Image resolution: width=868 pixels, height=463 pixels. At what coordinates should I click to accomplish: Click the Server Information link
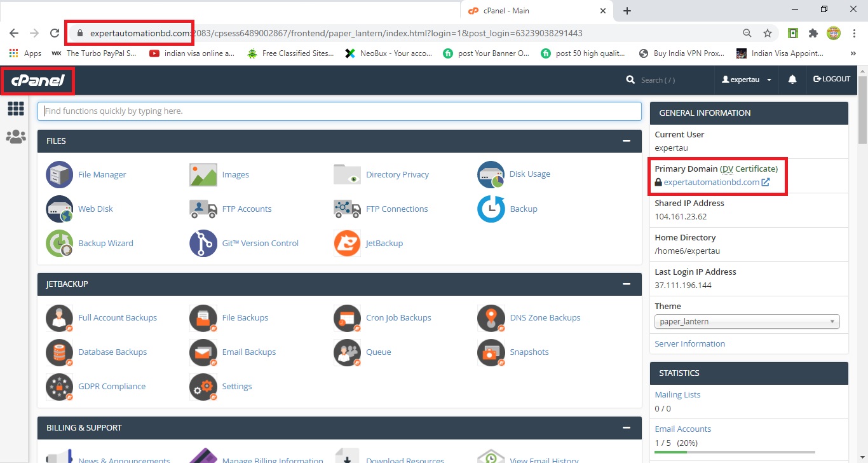(689, 343)
